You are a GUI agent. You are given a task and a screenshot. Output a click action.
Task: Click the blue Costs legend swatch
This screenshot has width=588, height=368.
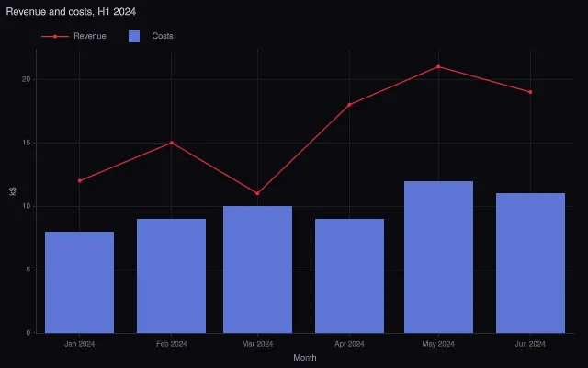(134, 37)
